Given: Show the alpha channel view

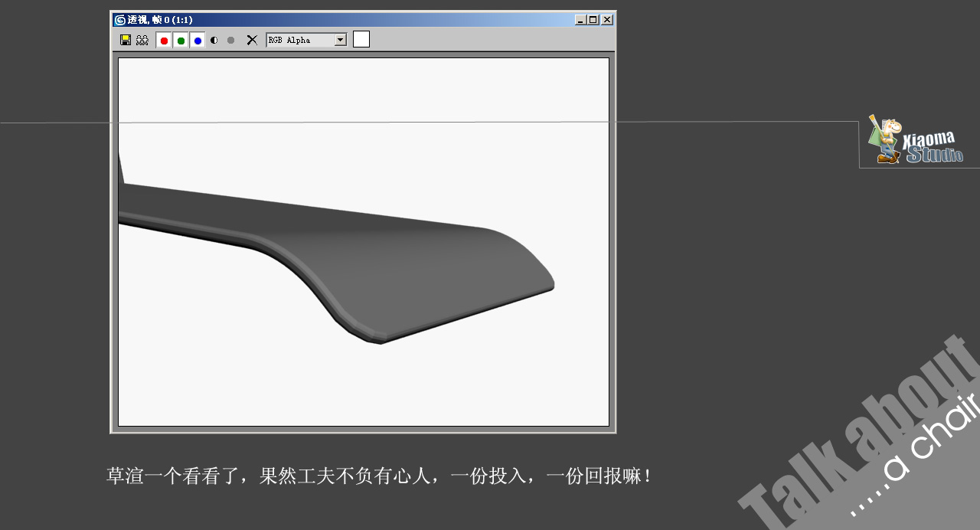Looking at the screenshot, I should (x=214, y=40).
